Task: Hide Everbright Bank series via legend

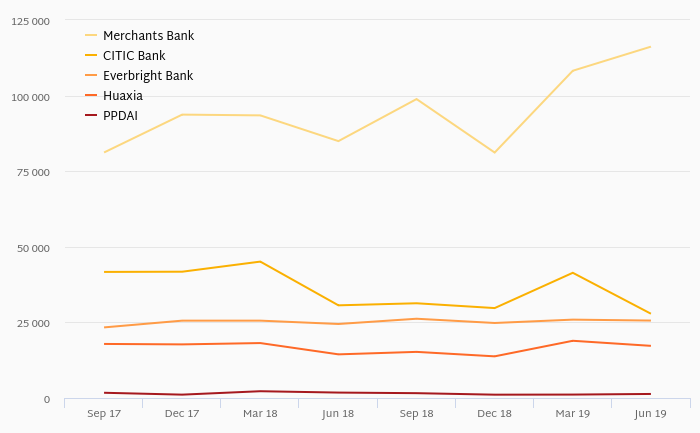Action: (x=139, y=76)
